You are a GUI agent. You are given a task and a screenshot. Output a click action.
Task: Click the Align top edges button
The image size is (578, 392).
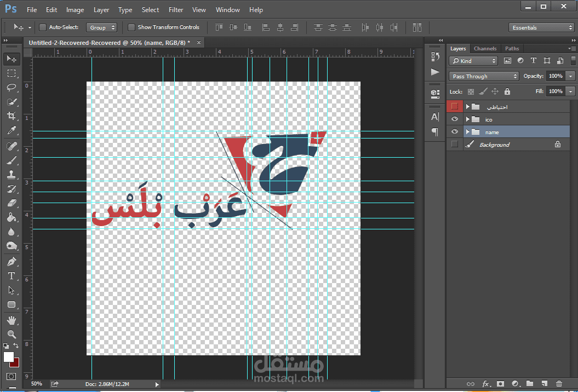click(219, 27)
